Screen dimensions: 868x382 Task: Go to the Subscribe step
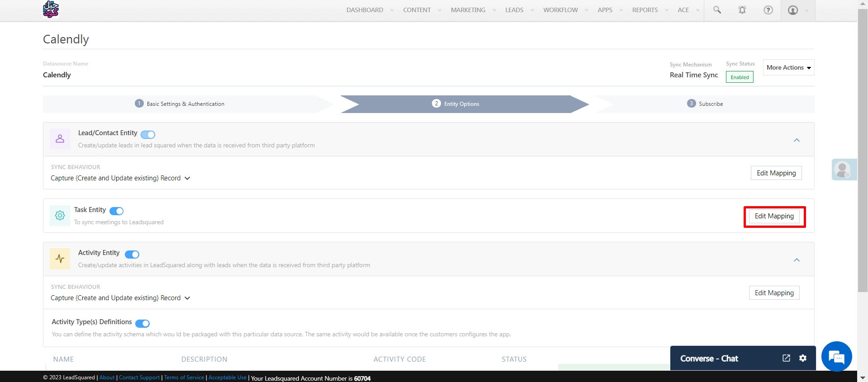pyautogui.click(x=705, y=104)
